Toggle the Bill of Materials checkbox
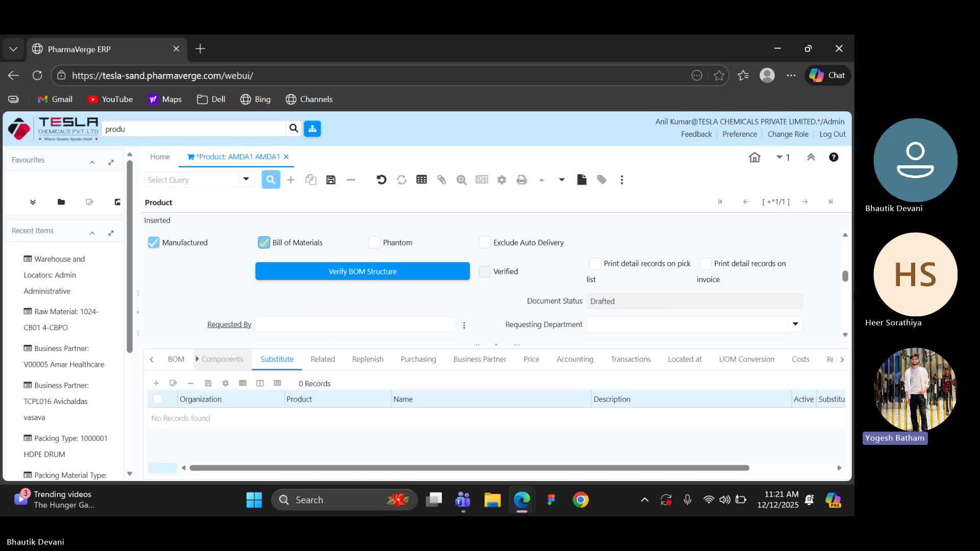The width and height of the screenshot is (980, 551). pos(264,242)
